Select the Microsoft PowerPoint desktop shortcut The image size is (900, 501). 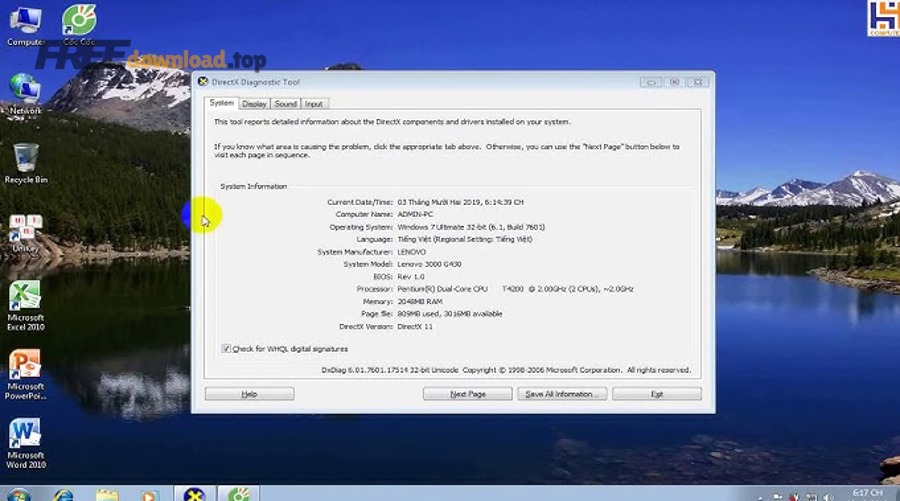click(x=25, y=374)
